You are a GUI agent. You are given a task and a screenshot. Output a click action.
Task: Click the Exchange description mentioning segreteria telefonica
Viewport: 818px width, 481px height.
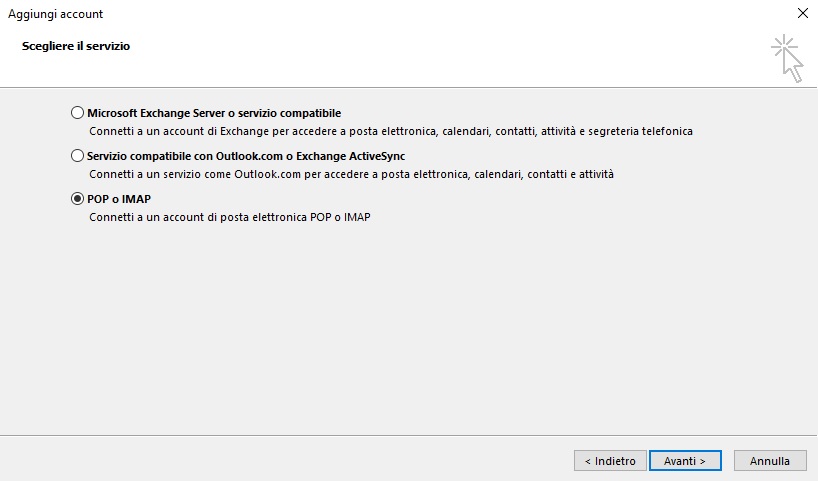pyautogui.click(x=391, y=131)
